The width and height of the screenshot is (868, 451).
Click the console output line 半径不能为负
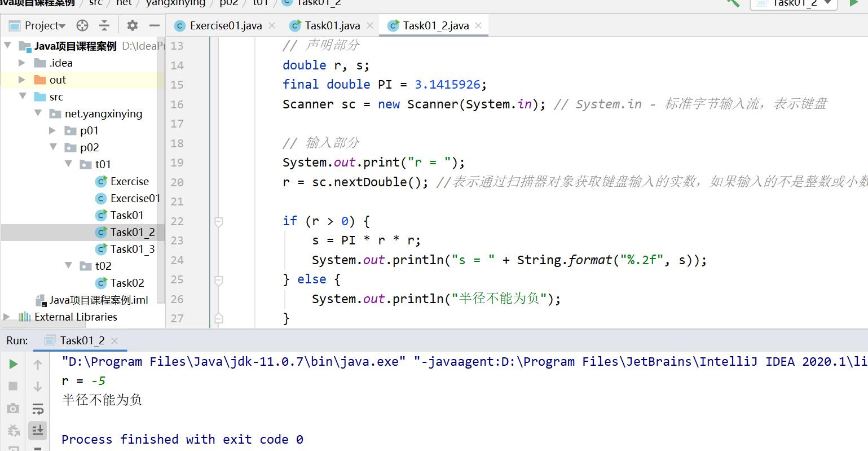(102, 400)
